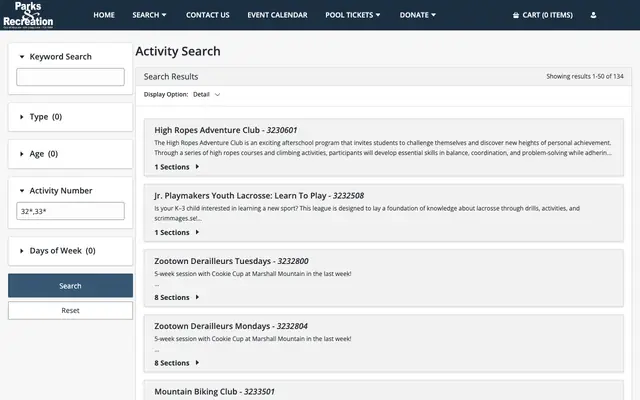Click the Jr. Playmakers lacrosse description text

pos(367,213)
